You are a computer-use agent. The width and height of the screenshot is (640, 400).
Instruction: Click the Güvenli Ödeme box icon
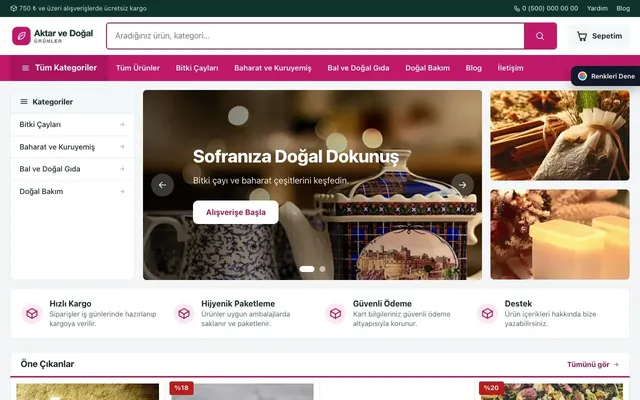click(x=336, y=313)
